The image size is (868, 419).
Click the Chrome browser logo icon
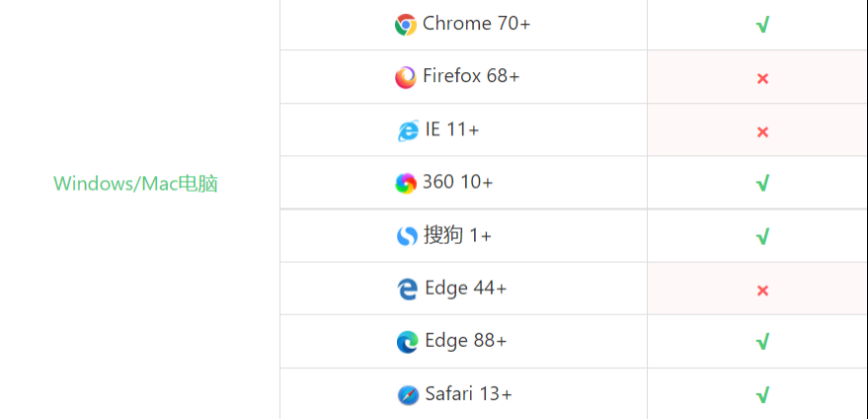click(405, 25)
